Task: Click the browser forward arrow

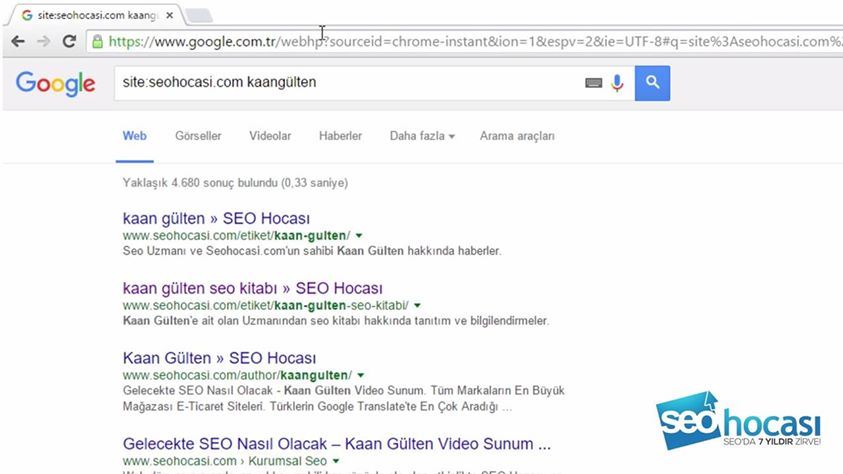Action: 44,41
